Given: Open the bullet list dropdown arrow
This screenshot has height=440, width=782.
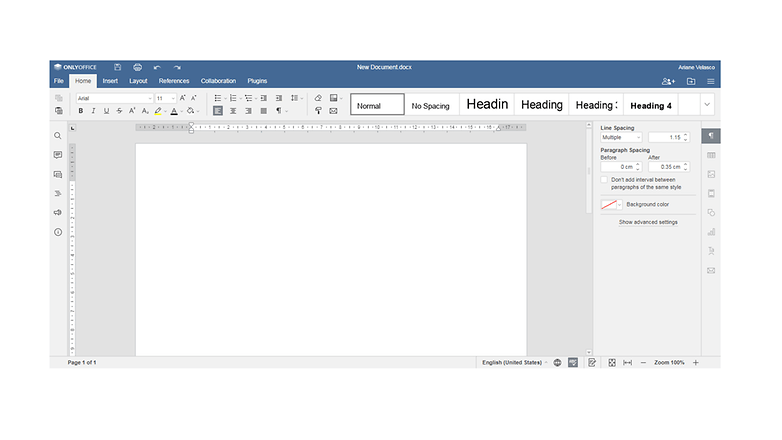Looking at the screenshot, I should [x=225, y=99].
